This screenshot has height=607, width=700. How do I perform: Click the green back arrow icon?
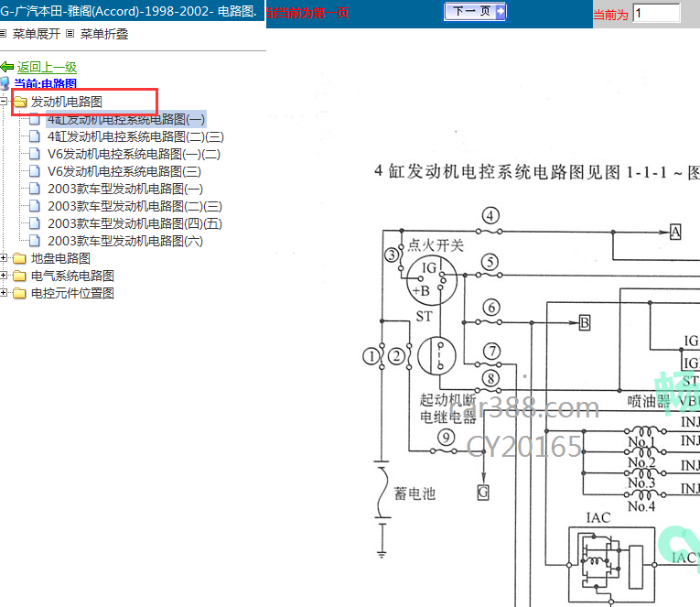click(x=6, y=68)
